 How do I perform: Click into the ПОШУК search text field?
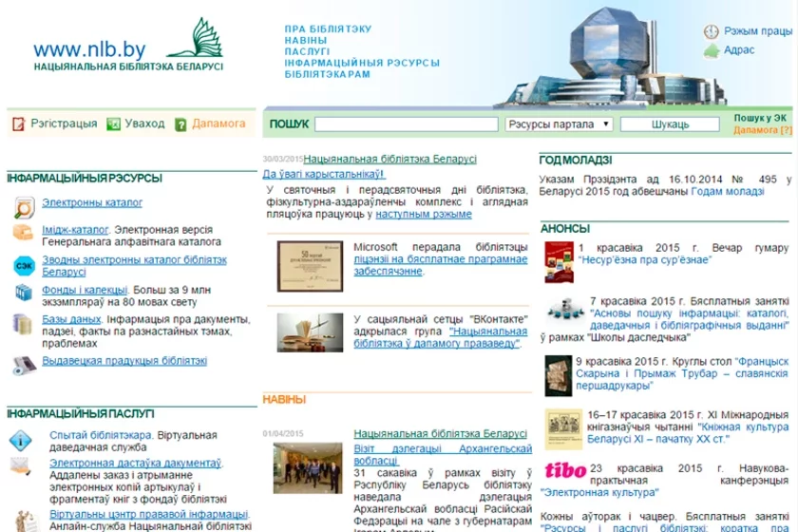(406, 124)
